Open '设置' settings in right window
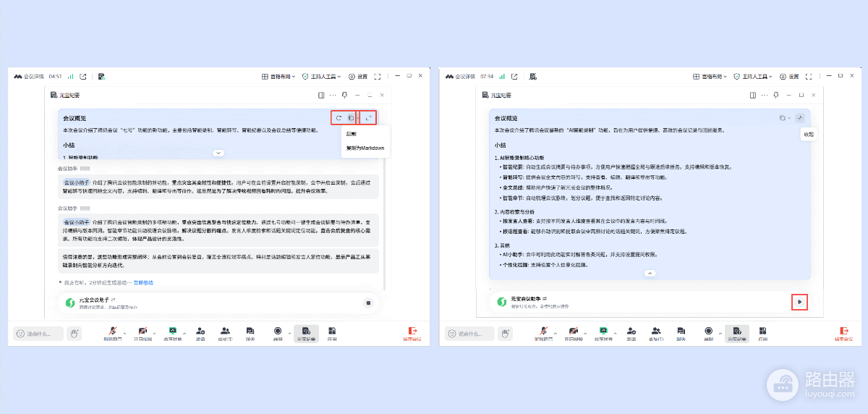868x414 pixels. click(789, 76)
